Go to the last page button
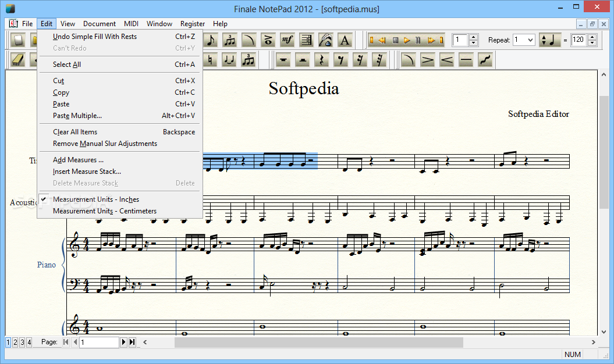614x364 pixels. [x=132, y=342]
